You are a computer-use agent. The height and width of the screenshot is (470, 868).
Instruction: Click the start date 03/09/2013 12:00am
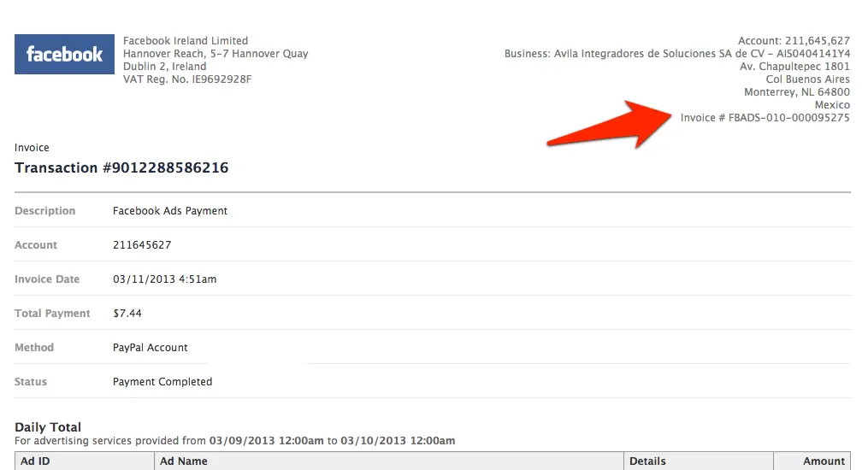pyautogui.click(x=266, y=441)
